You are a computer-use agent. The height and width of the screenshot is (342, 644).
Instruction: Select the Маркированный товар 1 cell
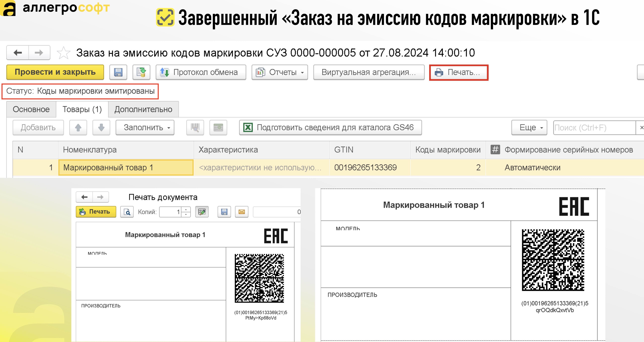(126, 168)
